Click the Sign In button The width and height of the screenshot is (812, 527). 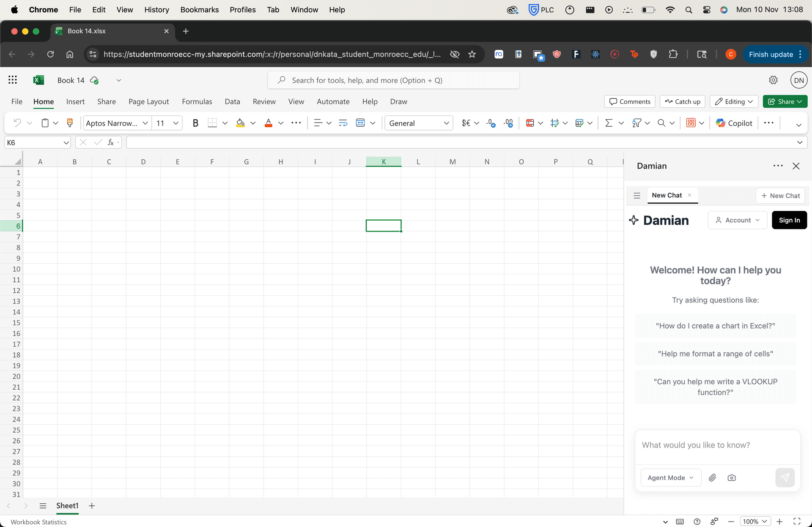pos(789,220)
